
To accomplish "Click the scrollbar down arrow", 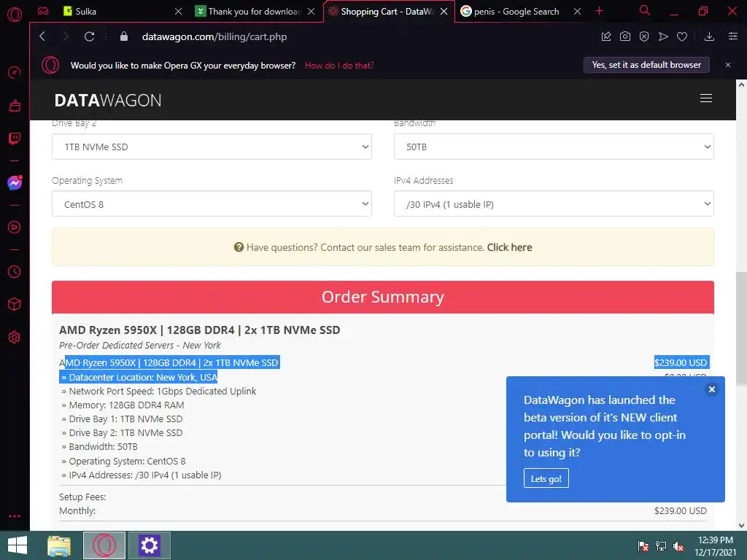I will (741, 526).
